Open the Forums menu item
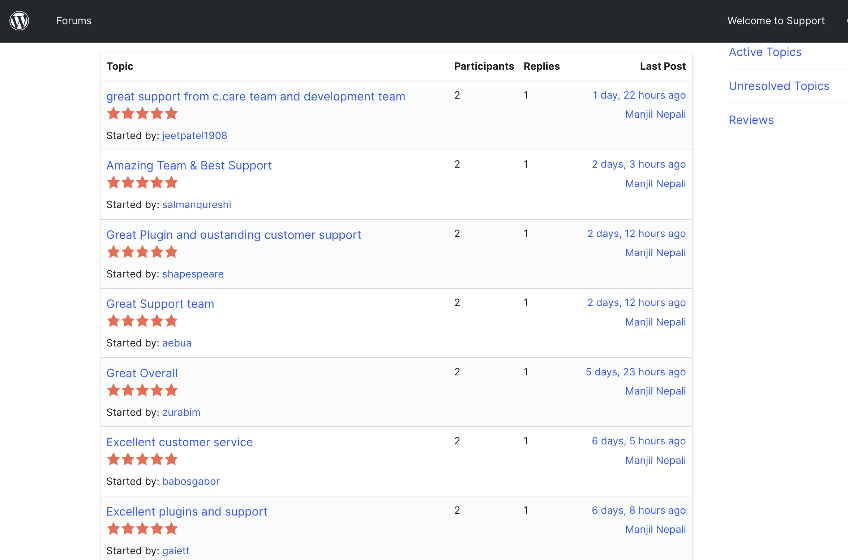This screenshot has width=848, height=560. coord(74,21)
